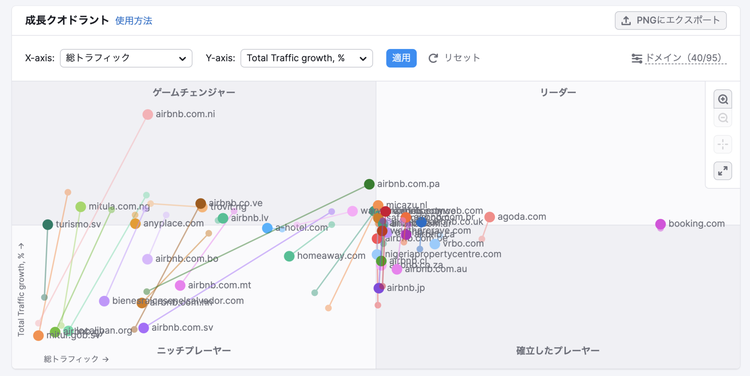The width and height of the screenshot is (750, 376).
Task: Open 使用方法 help link
Action: coord(133,21)
